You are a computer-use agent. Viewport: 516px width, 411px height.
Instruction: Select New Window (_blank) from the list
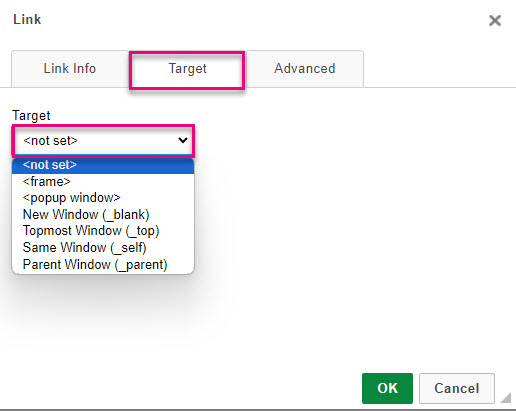[103, 215]
